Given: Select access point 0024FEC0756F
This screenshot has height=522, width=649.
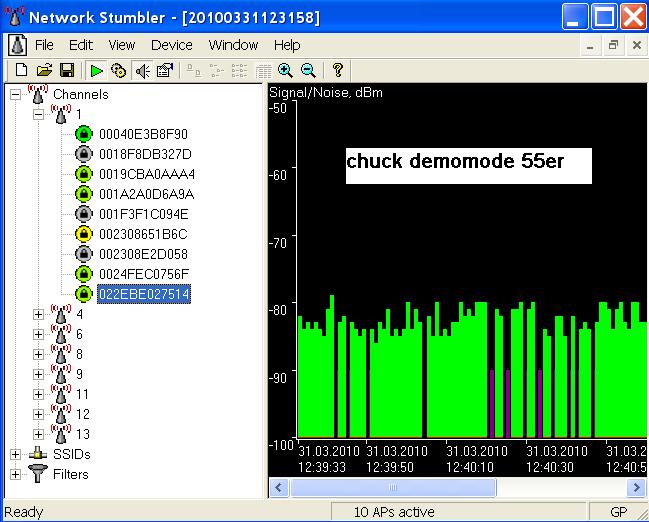Looking at the screenshot, I should [144, 274].
